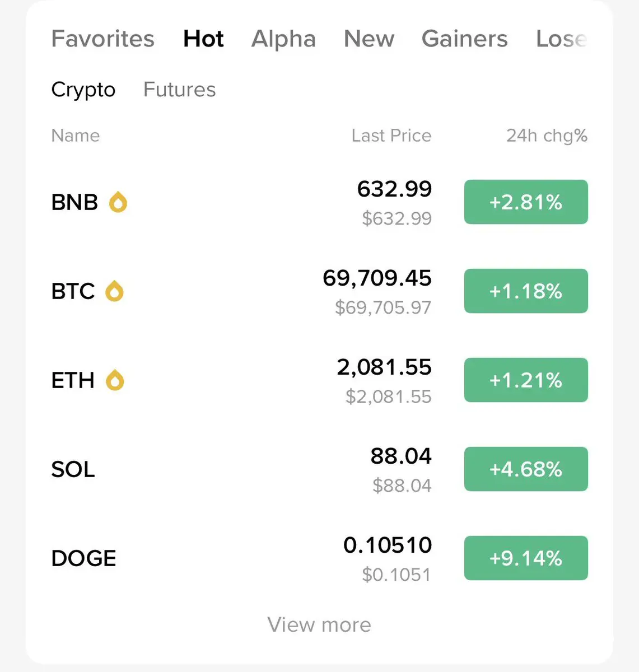This screenshot has width=639, height=672.
Task: Sort by the 24h chg% column header
Action: pos(546,136)
